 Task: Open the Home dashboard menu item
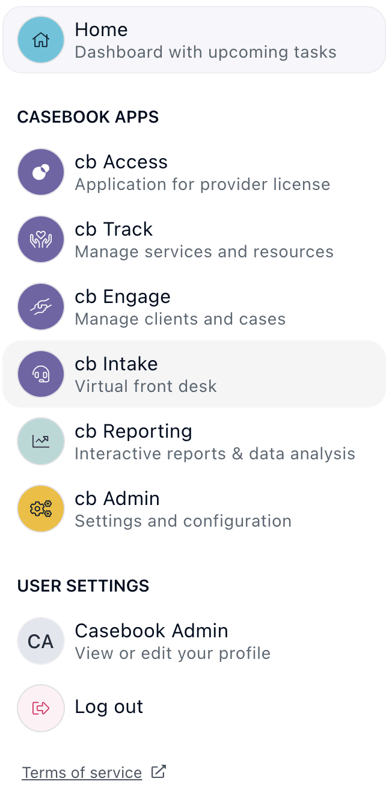pos(194,40)
